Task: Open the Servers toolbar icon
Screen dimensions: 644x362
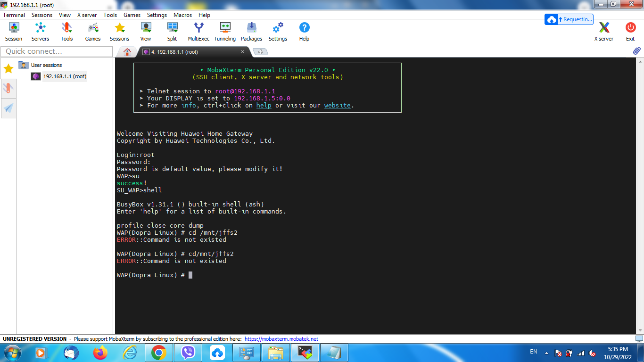Action: coord(40,32)
